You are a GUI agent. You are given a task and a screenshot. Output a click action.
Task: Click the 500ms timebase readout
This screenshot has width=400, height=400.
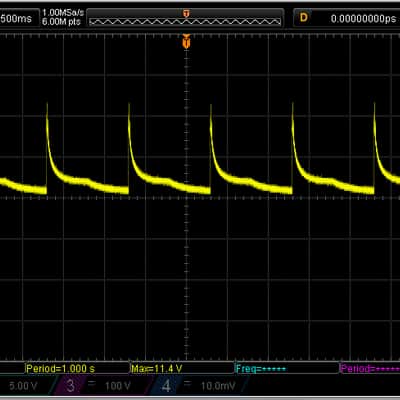point(16,19)
